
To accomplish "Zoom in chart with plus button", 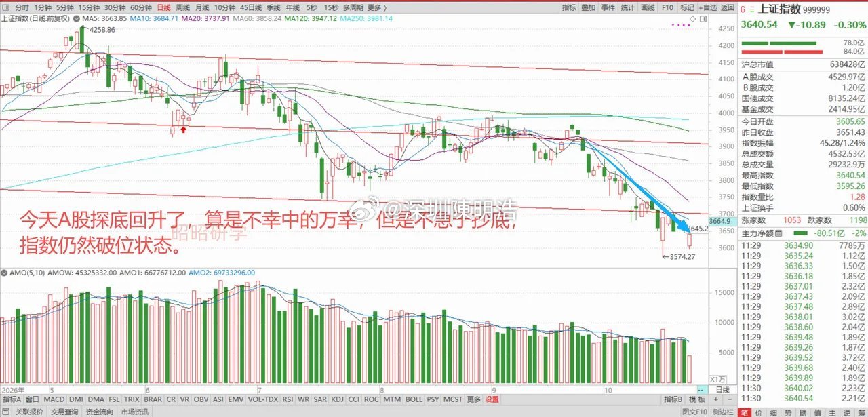I will tap(716, 399).
